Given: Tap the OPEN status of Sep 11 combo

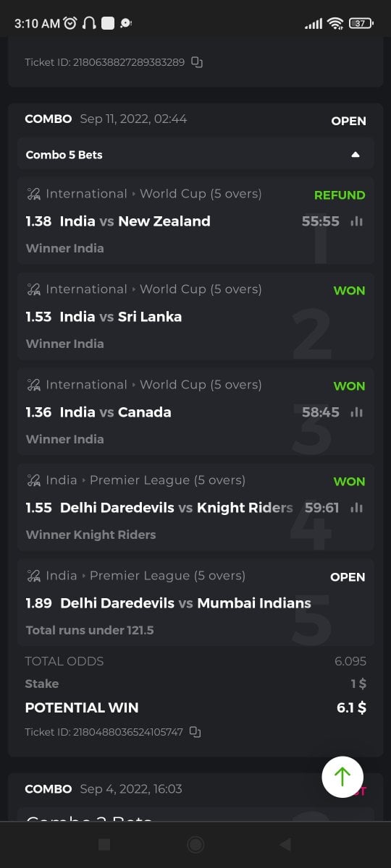Looking at the screenshot, I should click(x=348, y=121).
